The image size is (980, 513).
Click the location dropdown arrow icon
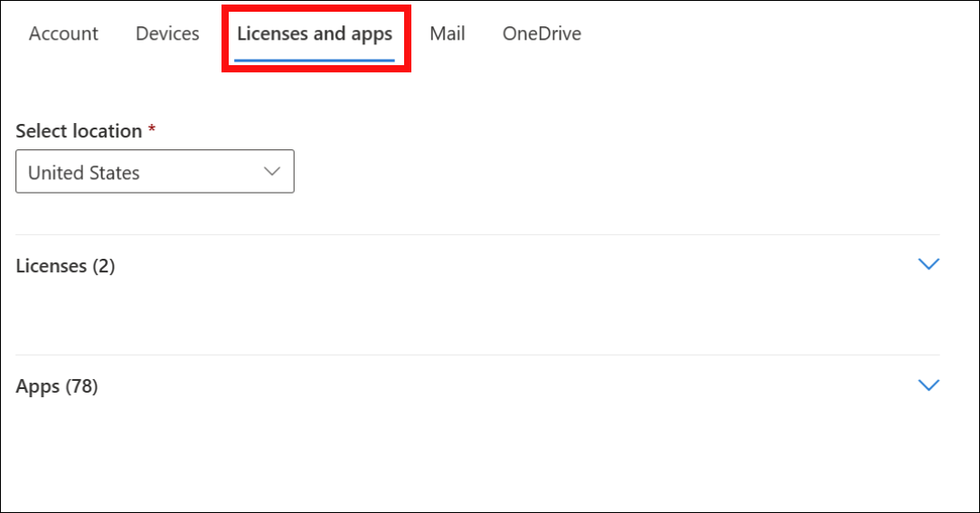point(271,172)
